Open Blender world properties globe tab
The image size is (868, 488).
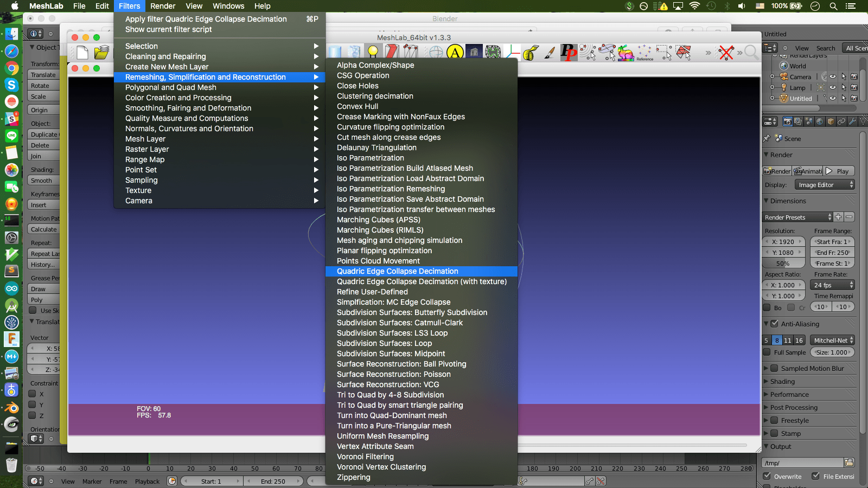tap(820, 121)
